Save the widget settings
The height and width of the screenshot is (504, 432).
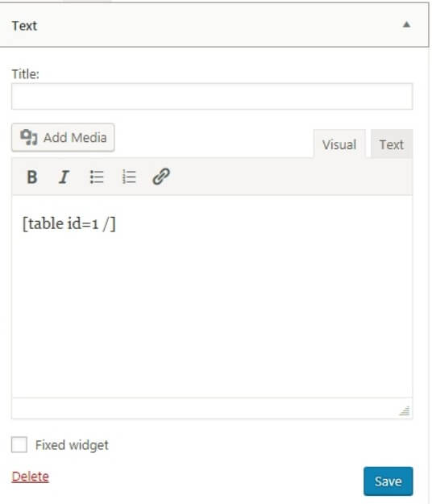[388, 481]
